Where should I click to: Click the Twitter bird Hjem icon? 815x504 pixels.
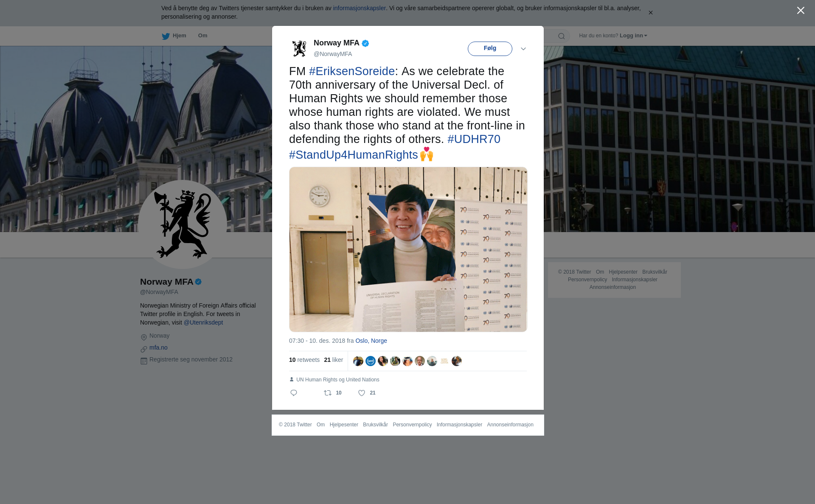tap(166, 36)
